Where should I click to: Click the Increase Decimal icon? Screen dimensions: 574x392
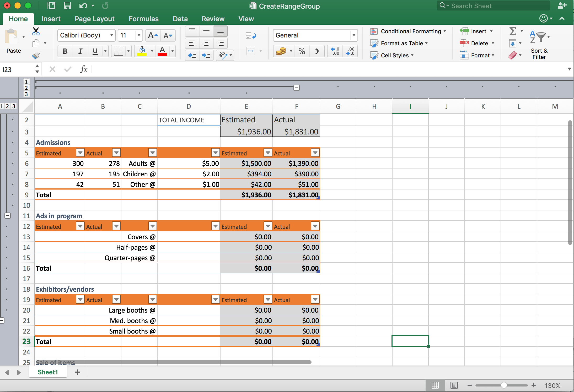point(335,51)
